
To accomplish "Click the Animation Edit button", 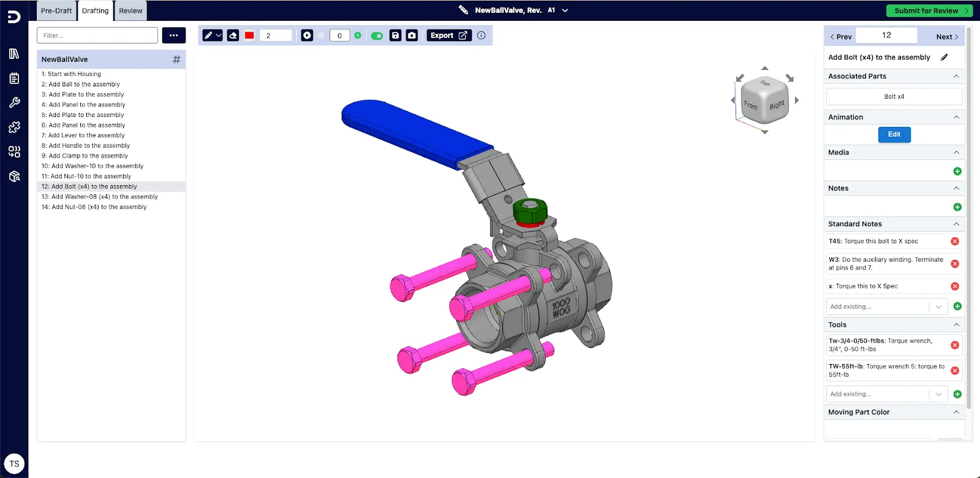I will [894, 135].
